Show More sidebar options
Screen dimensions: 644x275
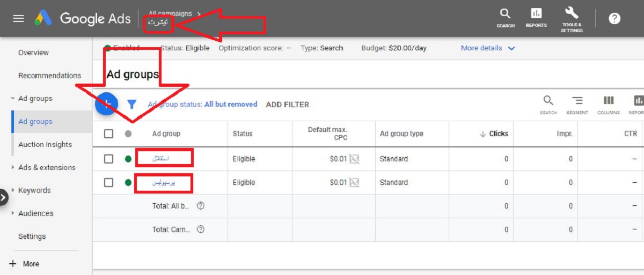tap(31, 264)
